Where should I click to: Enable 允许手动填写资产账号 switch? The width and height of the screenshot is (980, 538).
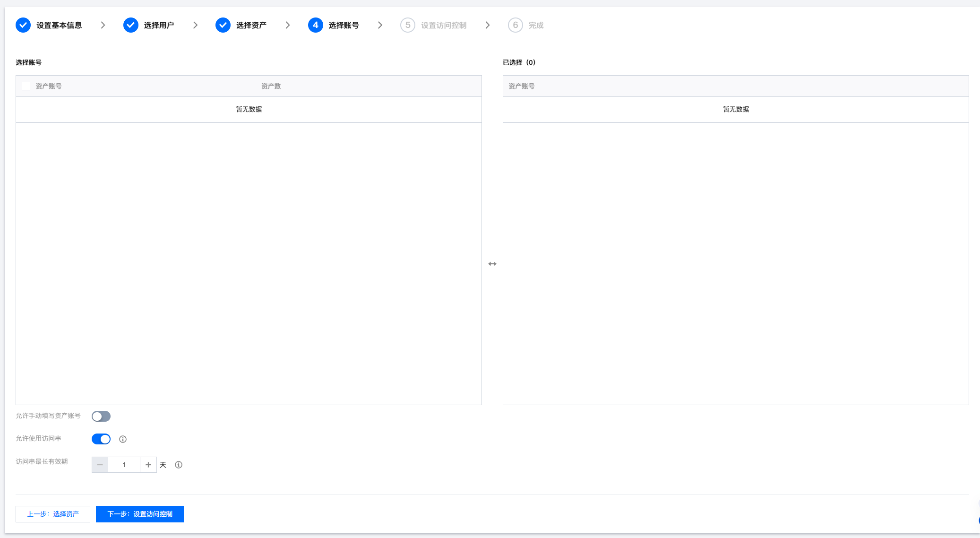click(x=101, y=416)
